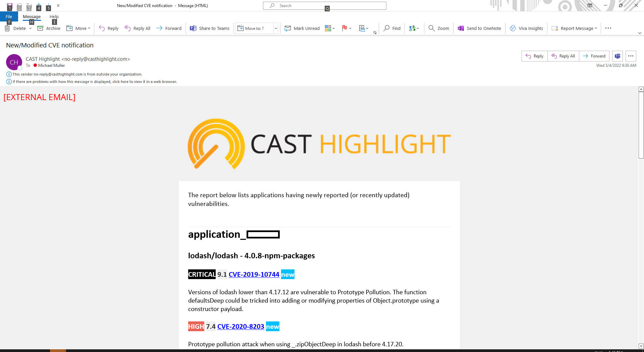Click the 'Move to: ?' quick step
Image resolution: width=644 pixels, height=352 pixels.
pos(255,28)
